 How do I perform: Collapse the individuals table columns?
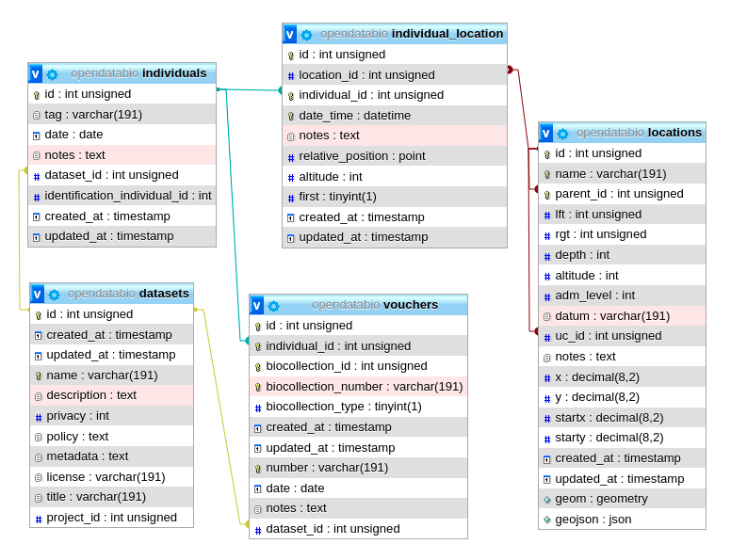coord(36,73)
